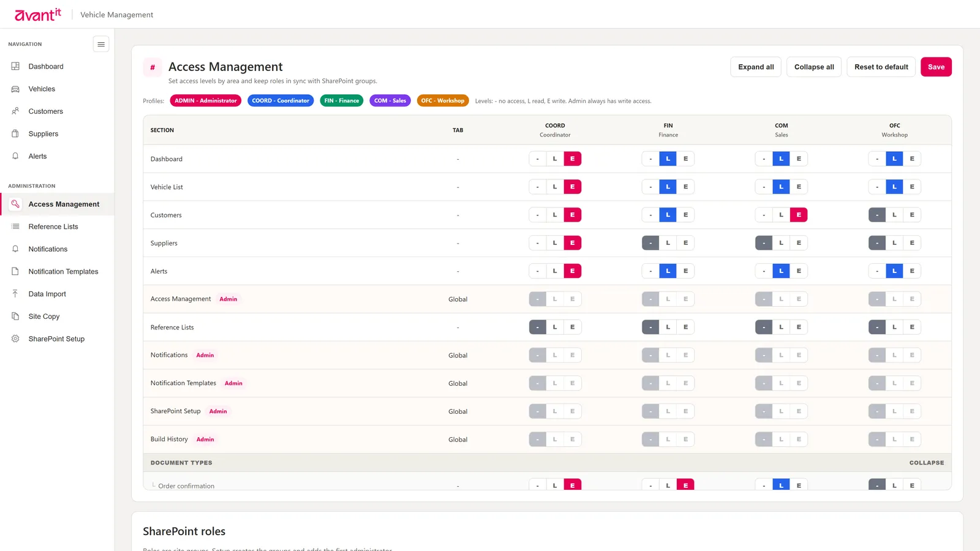Collapse all sections
Screen dimensions: 980x551
814,67
